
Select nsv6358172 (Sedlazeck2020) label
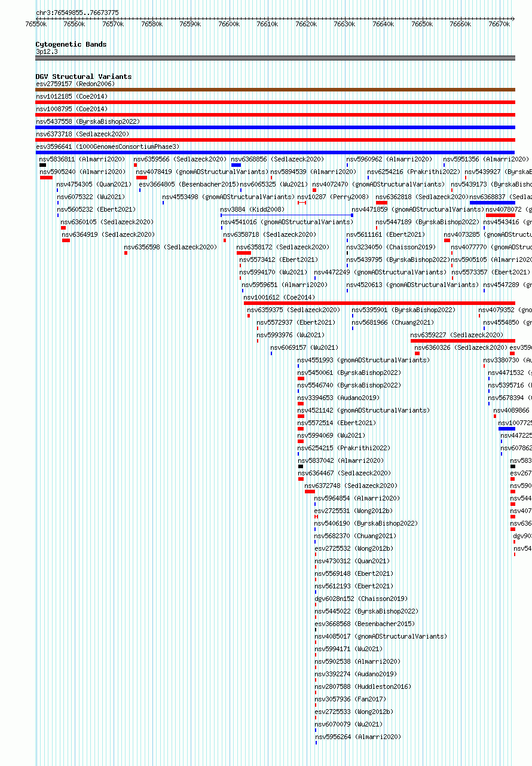coord(283,247)
